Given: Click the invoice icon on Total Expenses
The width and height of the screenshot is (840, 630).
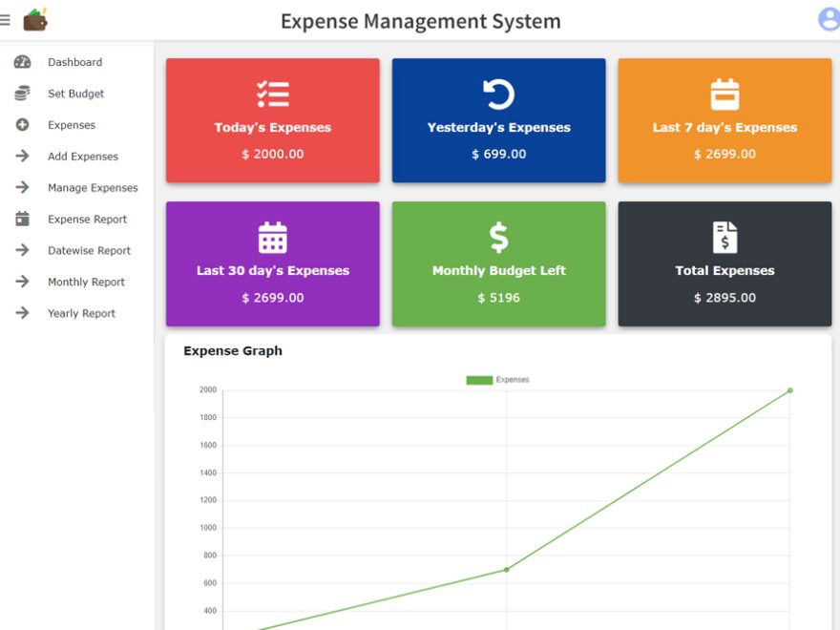Looking at the screenshot, I should tap(724, 238).
